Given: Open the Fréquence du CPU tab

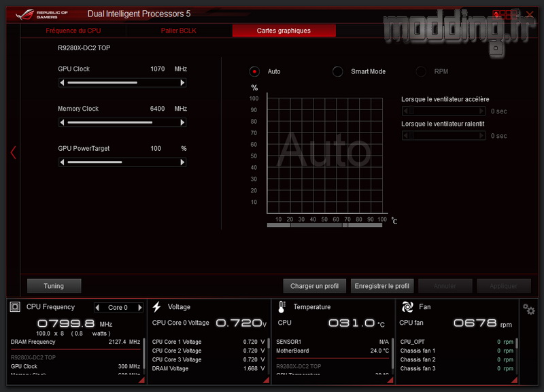Looking at the screenshot, I should pos(73,31).
